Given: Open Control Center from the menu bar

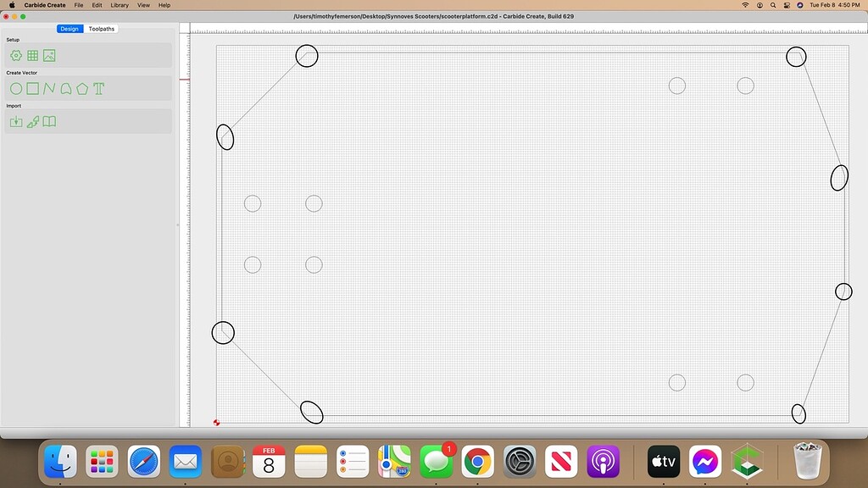Looking at the screenshot, I should [787, 5].
